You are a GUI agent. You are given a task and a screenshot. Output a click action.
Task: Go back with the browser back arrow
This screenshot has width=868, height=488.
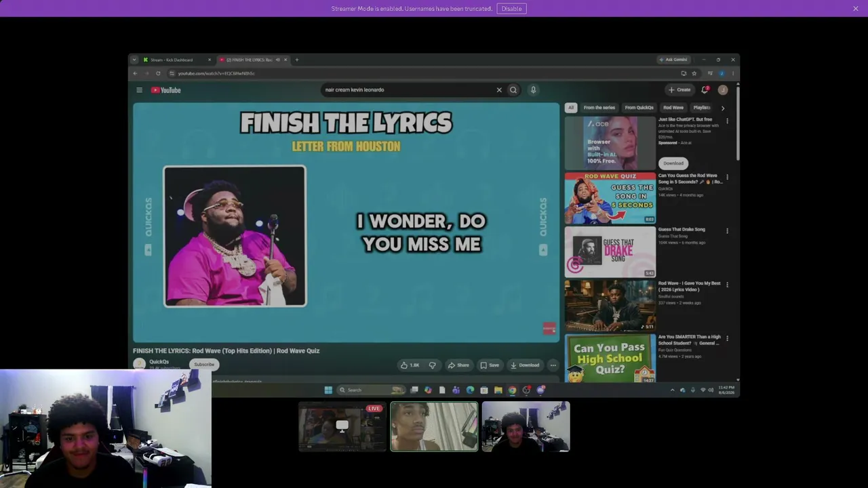pos(135,73)
